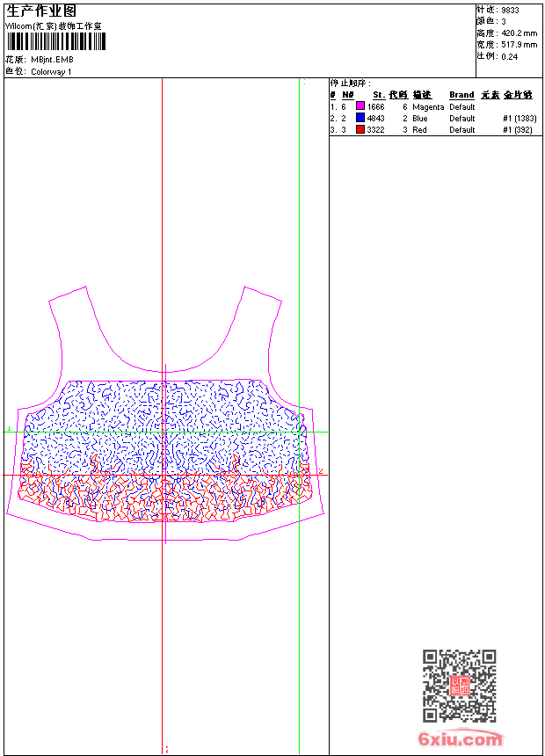Click the St. column header
Viewport: 545px width, 756px height.
pos(379,95)
